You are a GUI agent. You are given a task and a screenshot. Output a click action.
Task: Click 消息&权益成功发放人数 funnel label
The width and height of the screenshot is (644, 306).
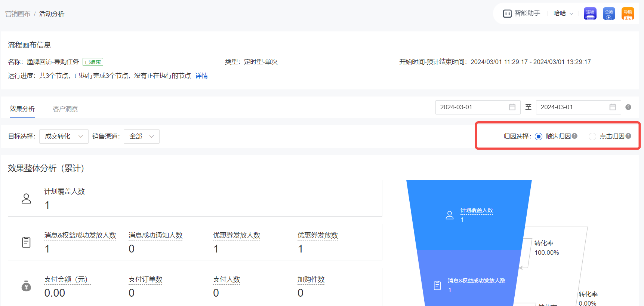tap(477, 281)
